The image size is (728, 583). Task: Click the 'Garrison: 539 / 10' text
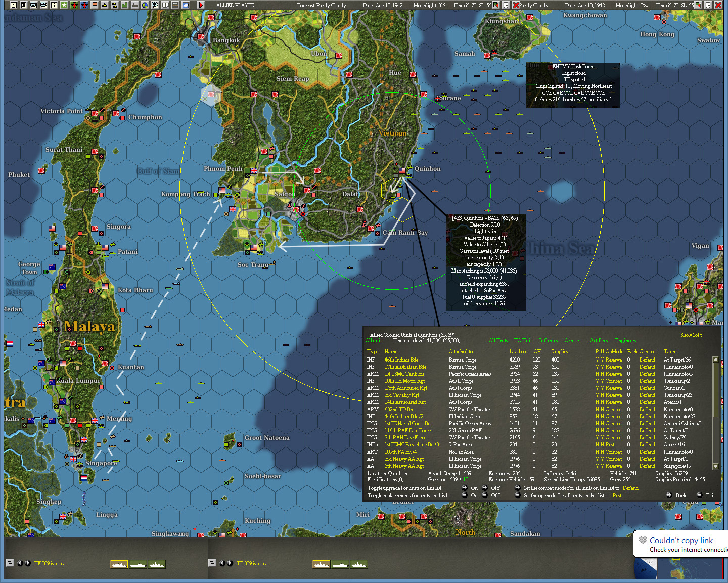pos(448,480)
